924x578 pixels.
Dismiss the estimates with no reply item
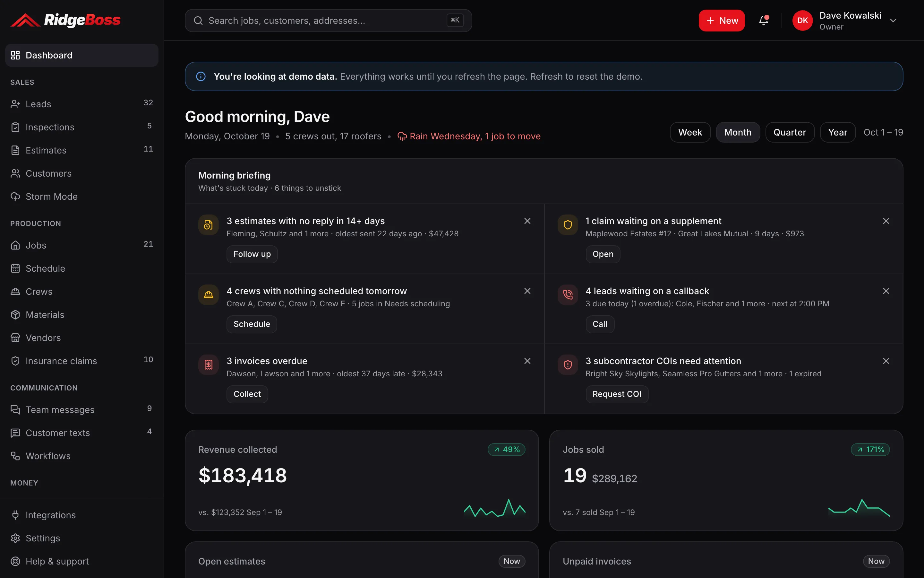click(x=527, y=221)
